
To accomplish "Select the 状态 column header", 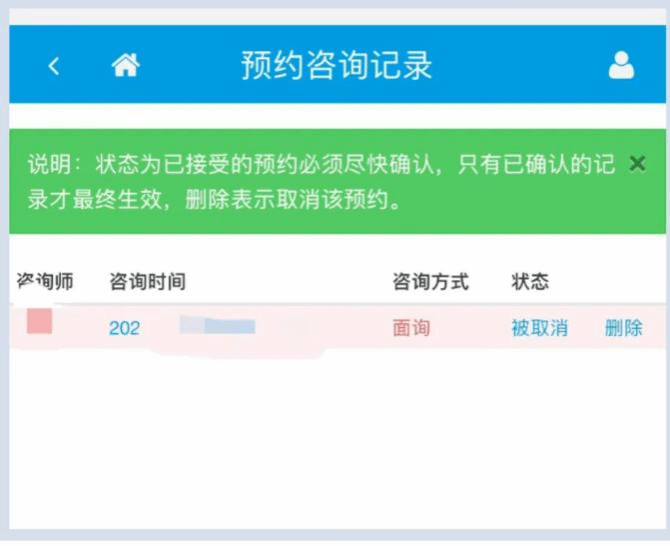I will point(530,282).
